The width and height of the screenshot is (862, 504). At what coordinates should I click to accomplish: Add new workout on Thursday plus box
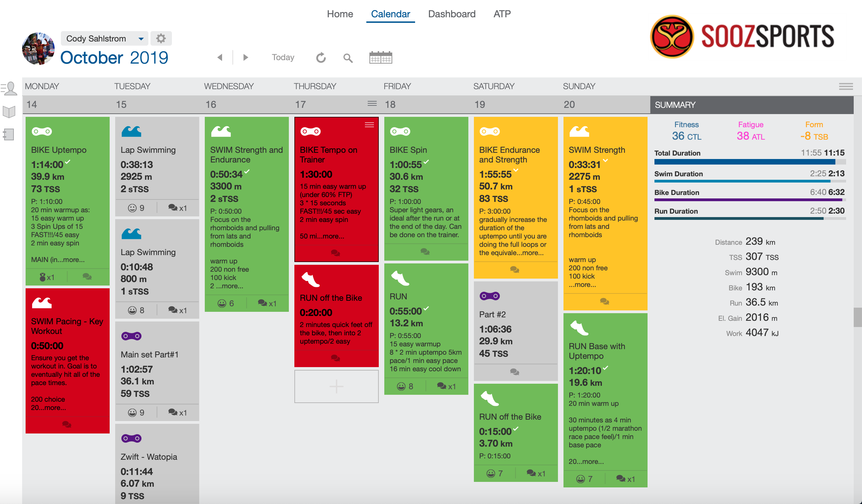[336, 386]
